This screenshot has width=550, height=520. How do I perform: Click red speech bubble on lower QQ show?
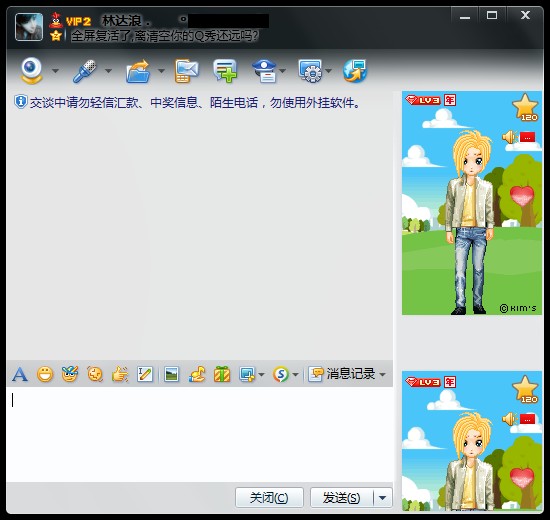527,419
